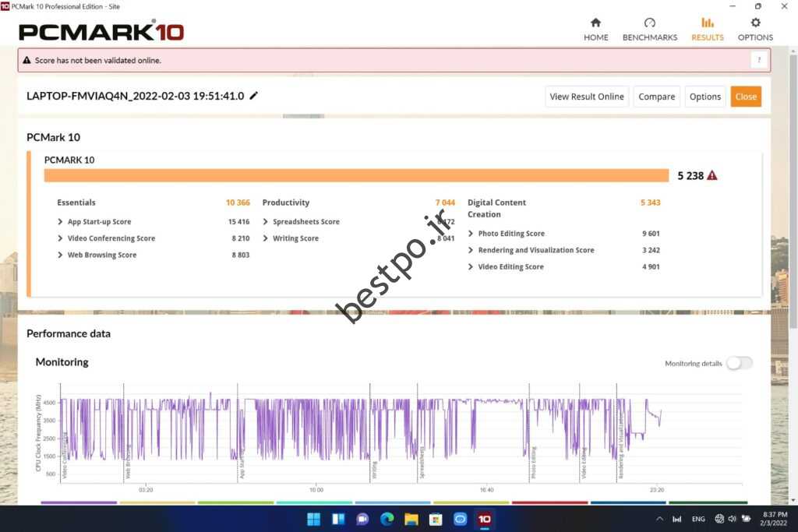The width and height of the screenshot is (798, 532).
Task: Click the Digital Content Creation heading
Action: pos(496,208)
